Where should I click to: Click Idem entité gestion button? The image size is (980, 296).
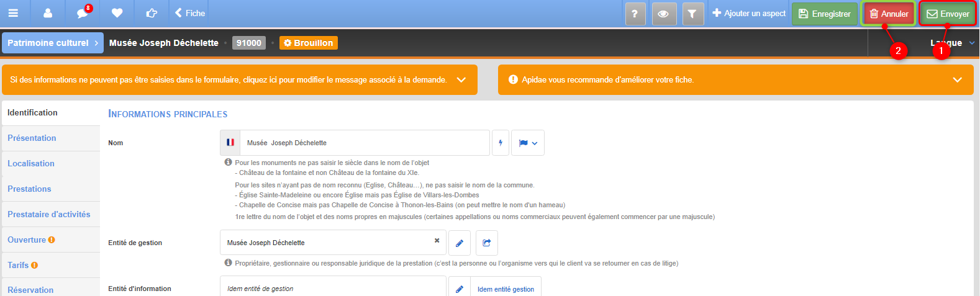coord(506,289)
